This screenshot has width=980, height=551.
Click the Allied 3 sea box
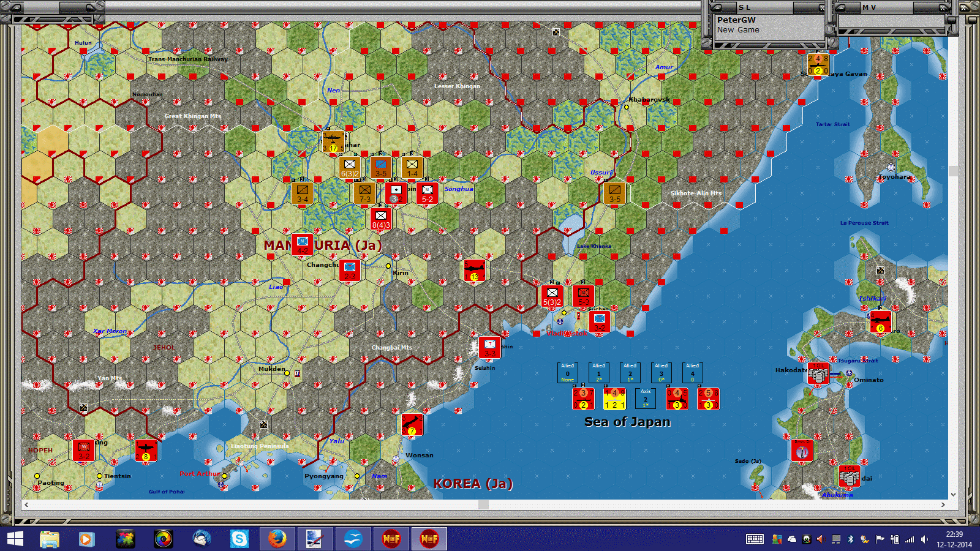[x=661, y=373]
